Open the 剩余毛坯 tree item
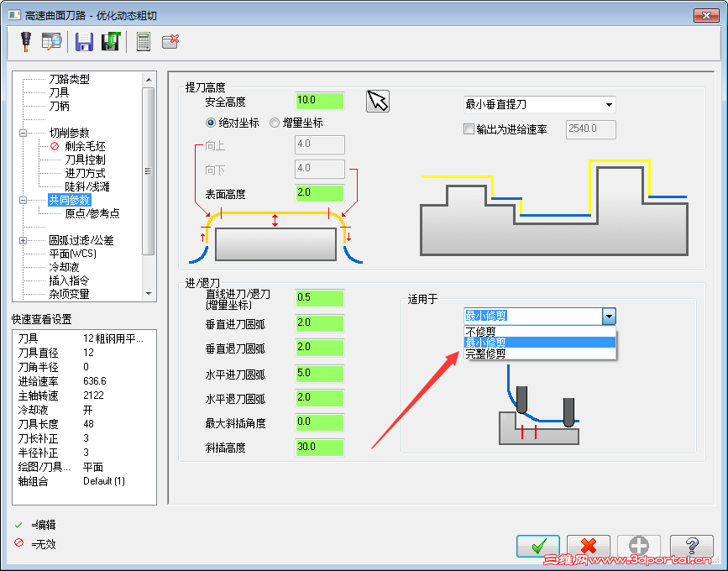 click(x=85, y=146)
